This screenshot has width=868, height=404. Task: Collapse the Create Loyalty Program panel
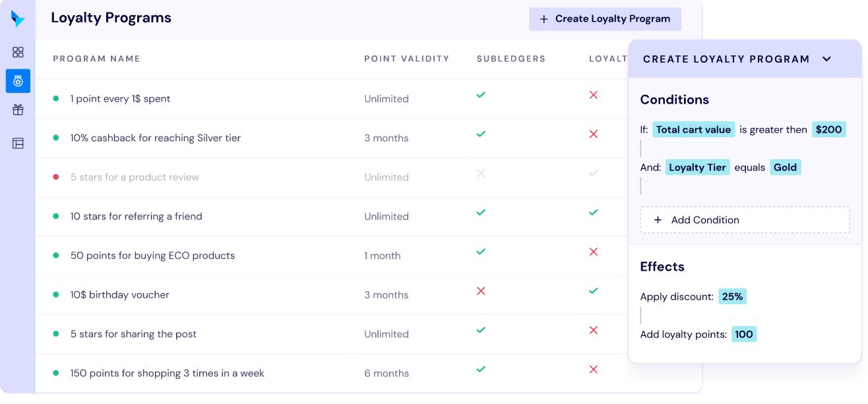[x=826, y=59]
